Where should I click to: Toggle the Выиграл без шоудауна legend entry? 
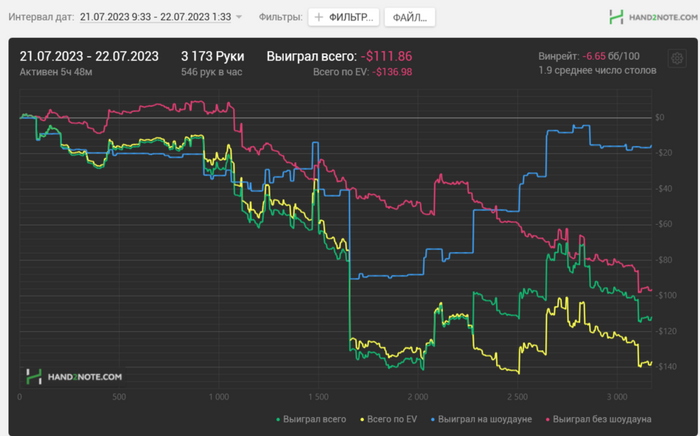pos(599,419)
